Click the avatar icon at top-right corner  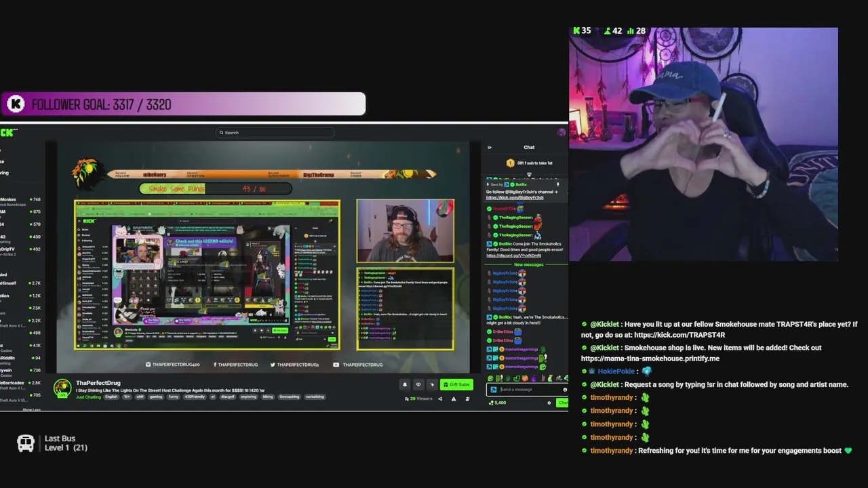(561, 133)
